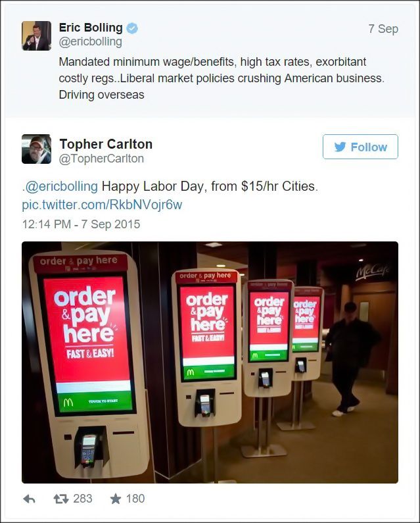
Task: Click the @ericbolling mention in reply
Action: 61,186
